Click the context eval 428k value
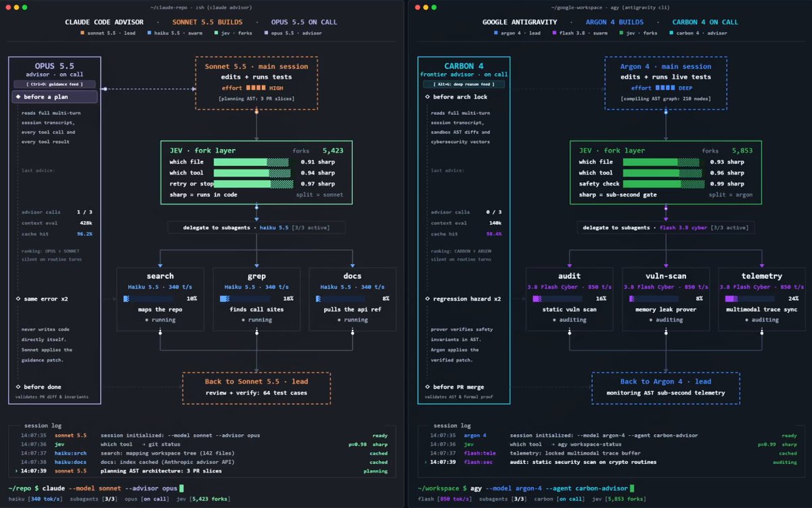 pos(85,223)
